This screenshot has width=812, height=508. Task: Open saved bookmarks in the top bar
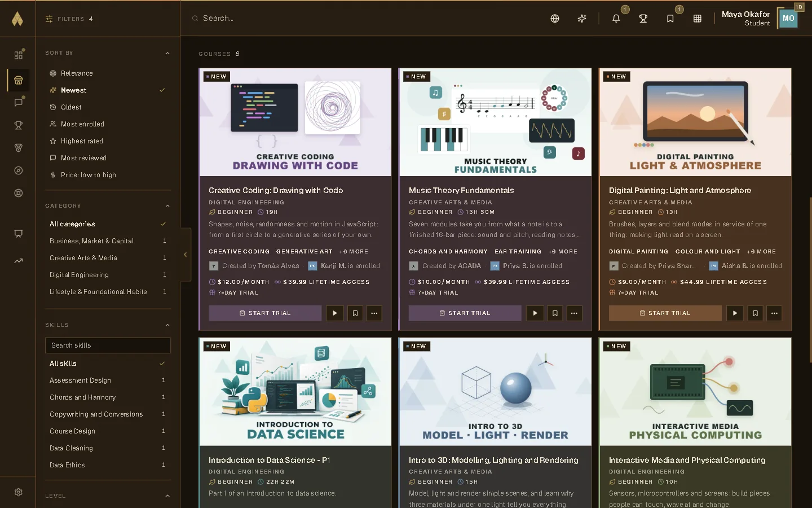tap(670, 19)
